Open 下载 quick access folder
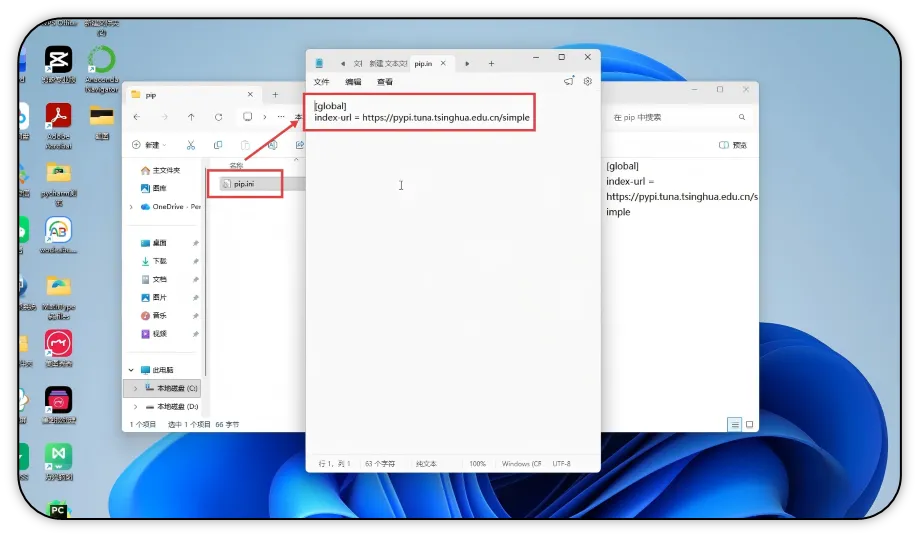Image resolution: width=919 pixels, height=537 pixels. tap(154, 261)
